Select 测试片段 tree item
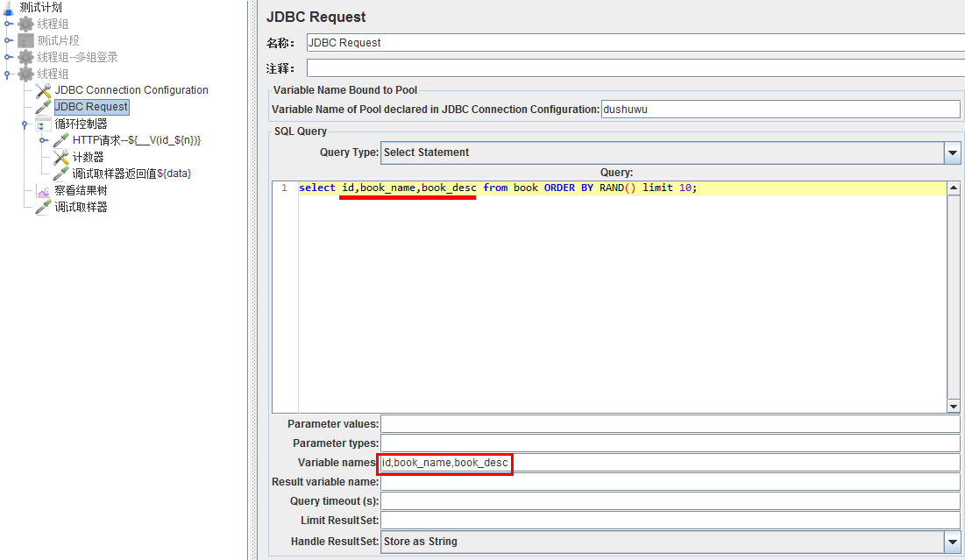965x560 pixels. (58, 40)
